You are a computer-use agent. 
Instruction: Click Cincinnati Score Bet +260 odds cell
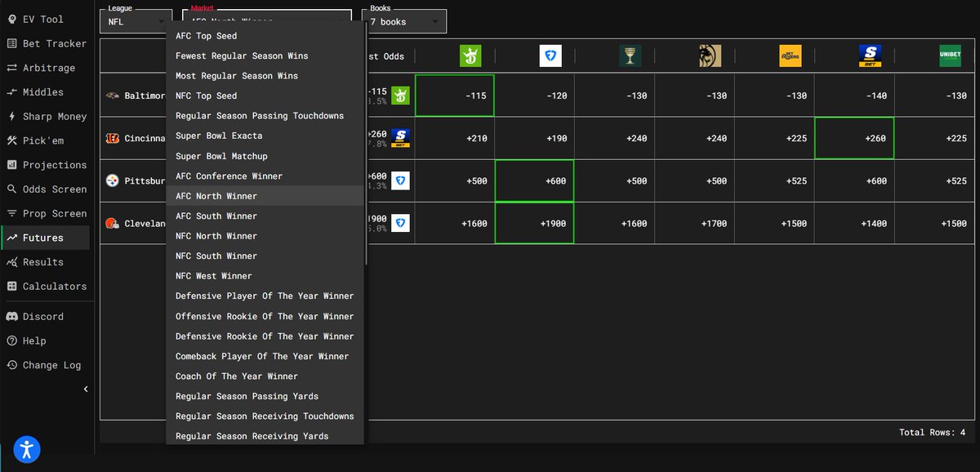[x=854, y=138]
